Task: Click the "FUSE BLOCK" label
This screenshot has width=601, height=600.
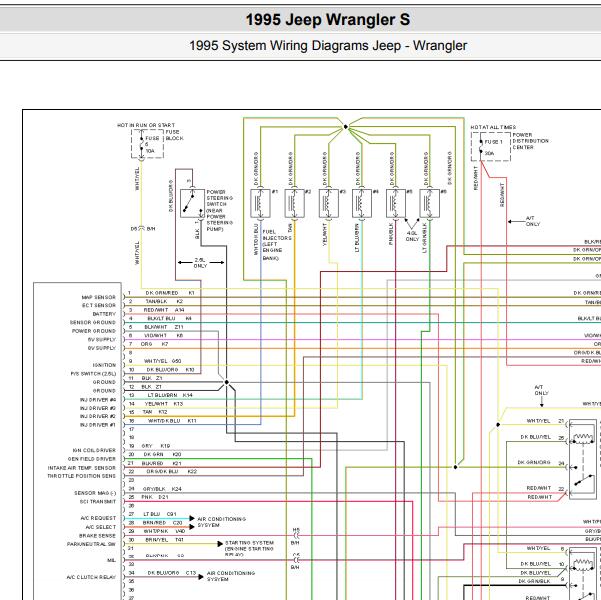Action: 174,135
